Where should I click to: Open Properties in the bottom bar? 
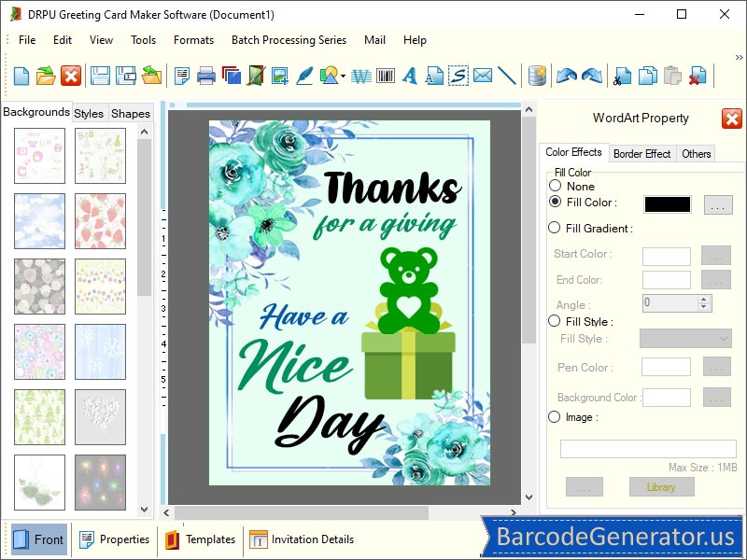point(115,539)
